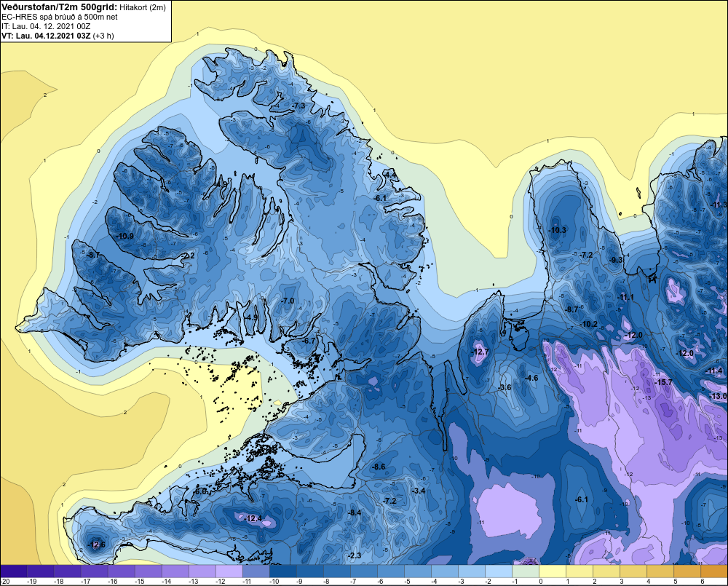Image resolution: width=728 pixels, height=586 pixels.
Task: Click the -6.7 temperature label
Action: click(x=309, y=341)
